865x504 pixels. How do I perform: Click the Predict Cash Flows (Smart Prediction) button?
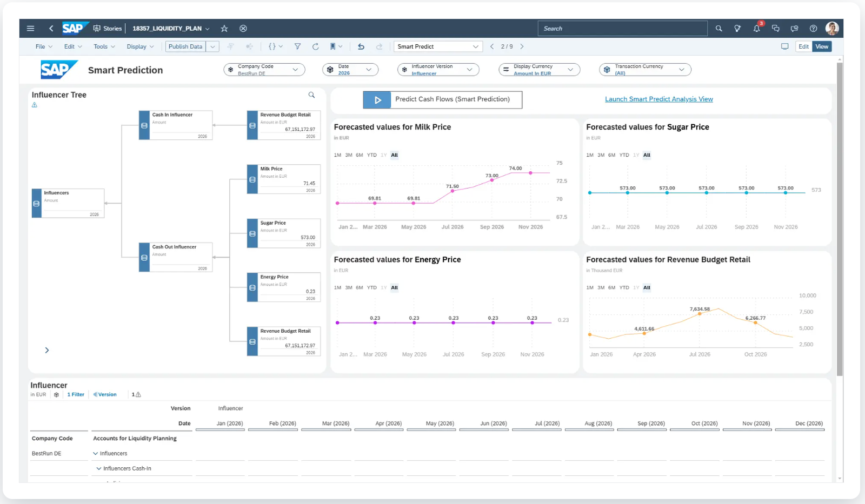click(x=442, y=99)
